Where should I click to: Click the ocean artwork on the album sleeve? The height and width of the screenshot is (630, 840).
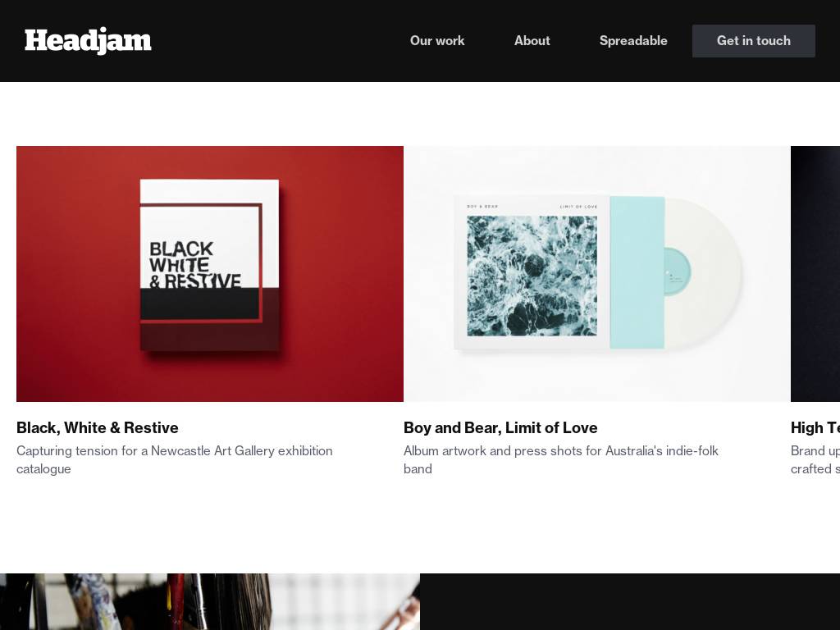(532, 276)
